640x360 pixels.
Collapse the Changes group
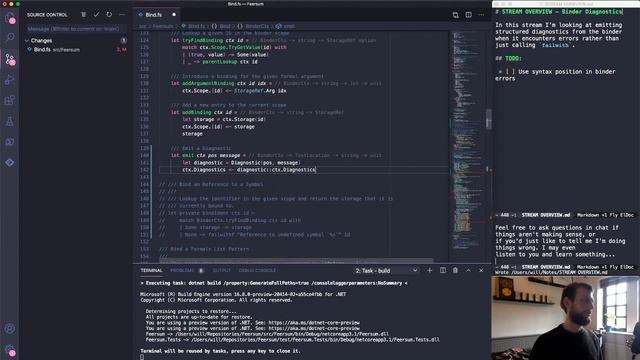pyautogui.click(x=27, y=40)
